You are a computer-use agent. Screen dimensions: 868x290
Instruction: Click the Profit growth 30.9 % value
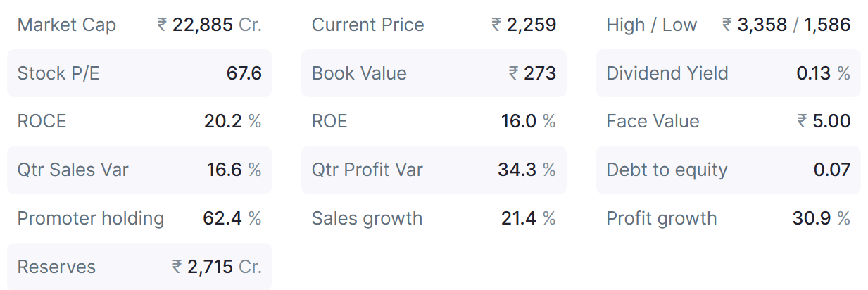coord(822,218)
